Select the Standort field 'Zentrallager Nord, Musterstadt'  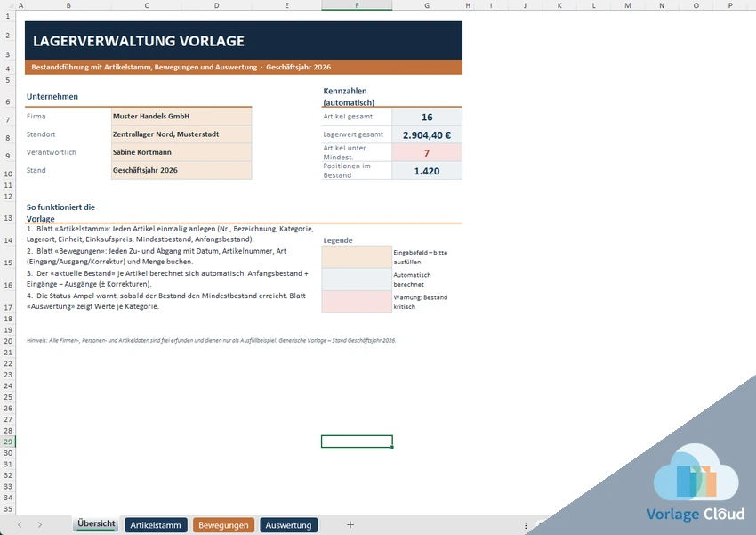(181, 134)
